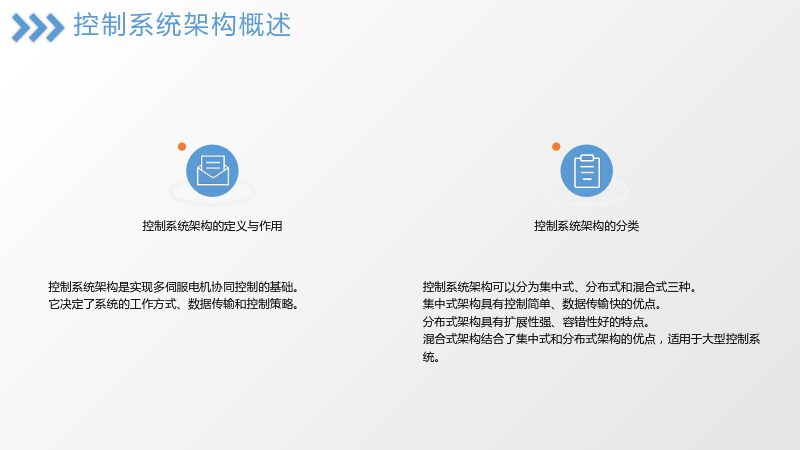Click the orange dot beside the clipboard icon

pyautogui.click(x=556, y=147)
